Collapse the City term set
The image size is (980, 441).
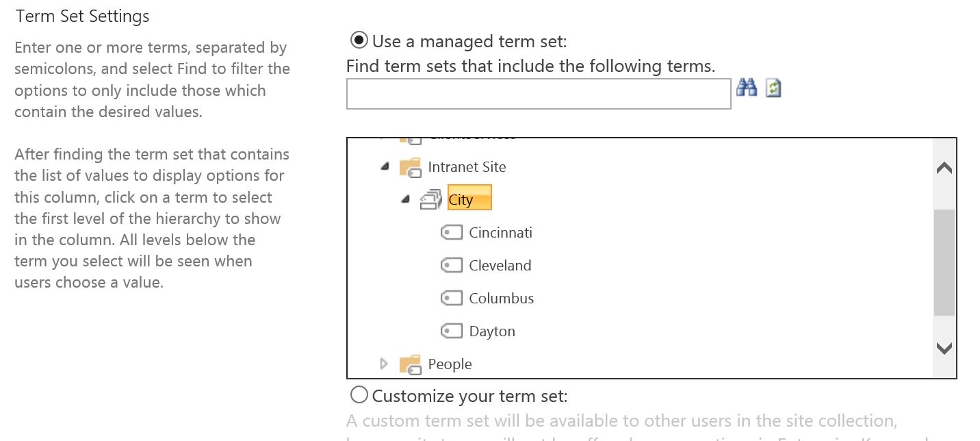[406, 199]
